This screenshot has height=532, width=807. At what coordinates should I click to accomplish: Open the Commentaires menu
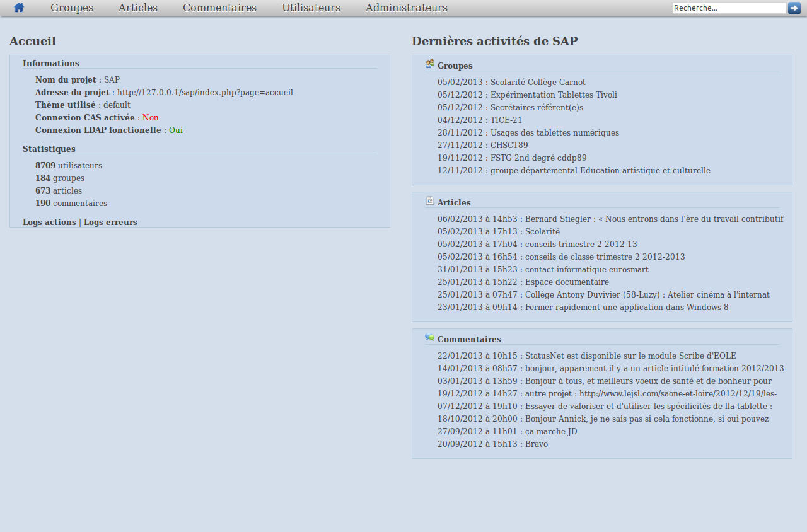pos(219,8)
